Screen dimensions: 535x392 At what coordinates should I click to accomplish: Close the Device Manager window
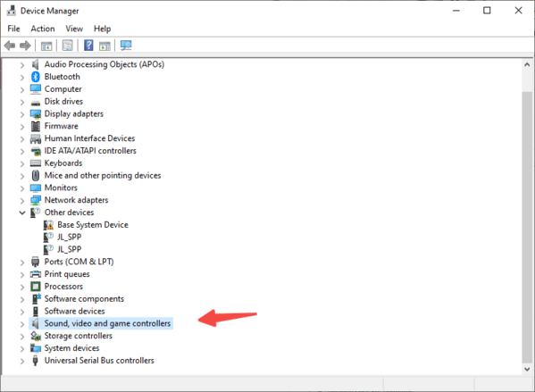[519, 11]
